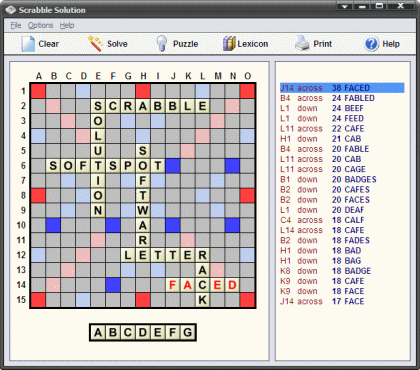Open the Options menu

tap(40, 25)
